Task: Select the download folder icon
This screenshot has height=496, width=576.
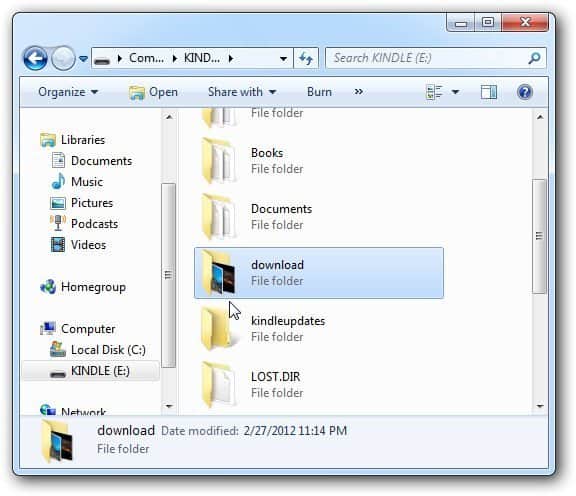Action: click(219, 273)
